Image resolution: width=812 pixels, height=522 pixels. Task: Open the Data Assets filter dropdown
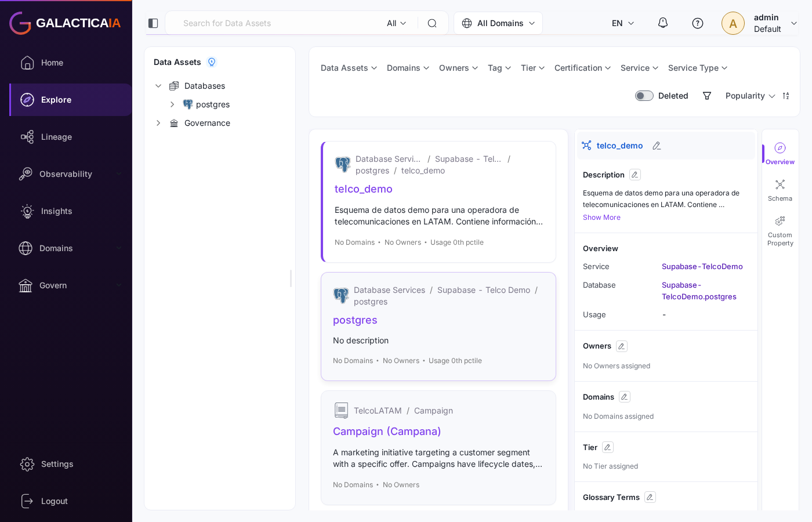tap(349, 68)
